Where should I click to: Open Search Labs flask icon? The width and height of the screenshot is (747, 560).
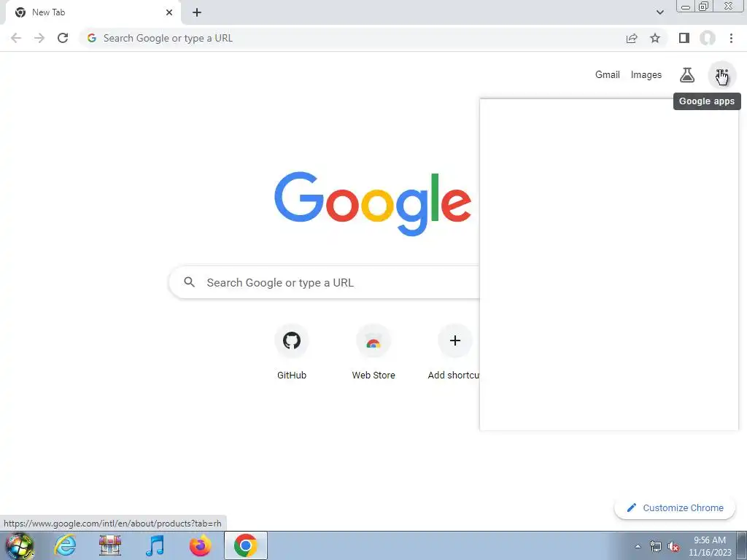pyautogui.click(x=687, y=75)
